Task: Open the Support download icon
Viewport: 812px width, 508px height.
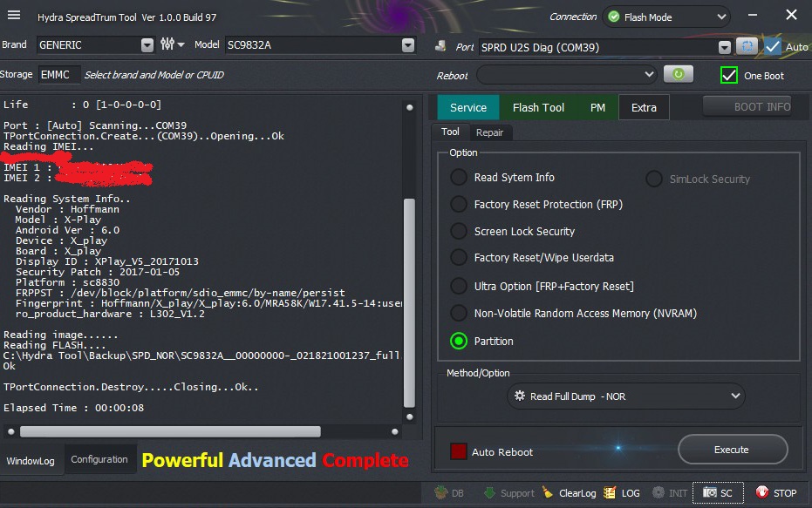Action: coord(508,493)
